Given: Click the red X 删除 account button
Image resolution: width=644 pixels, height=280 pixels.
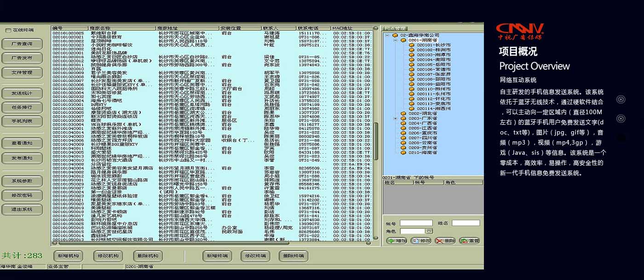Looking at the screenshot, I should click(x=439, y=241).
